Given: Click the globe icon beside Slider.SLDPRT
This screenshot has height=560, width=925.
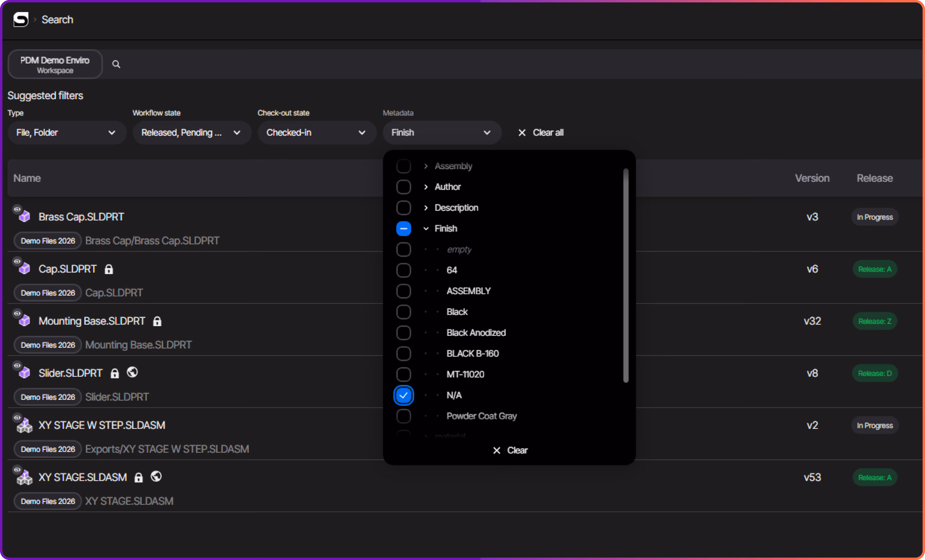Looking at the screenshot, I should click(x=132, y=372).
